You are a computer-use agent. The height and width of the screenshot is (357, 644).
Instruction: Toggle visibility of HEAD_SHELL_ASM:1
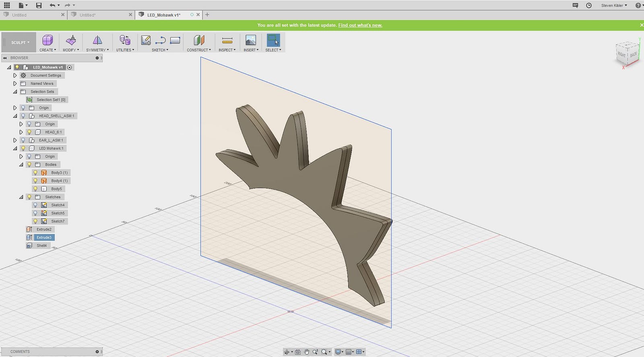23,116
